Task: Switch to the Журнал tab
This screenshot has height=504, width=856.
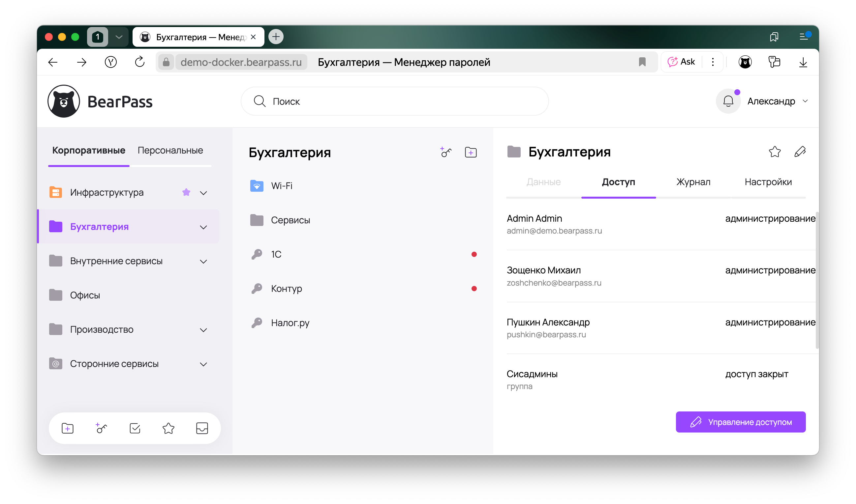Action: tap(693, 182)
